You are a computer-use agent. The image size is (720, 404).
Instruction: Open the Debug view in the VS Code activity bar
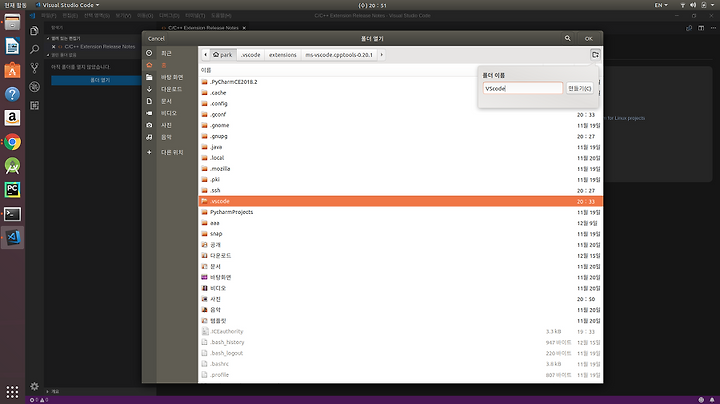tap(34, 87)
